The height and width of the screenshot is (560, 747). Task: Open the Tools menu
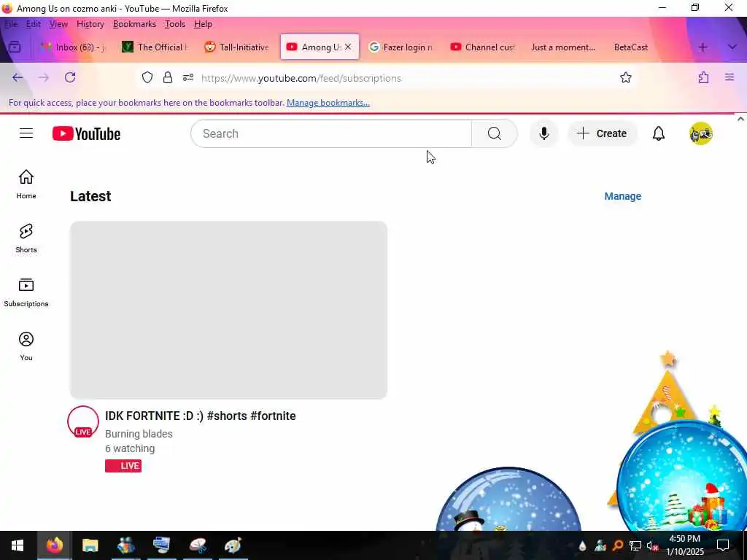[x=175, y=24]
